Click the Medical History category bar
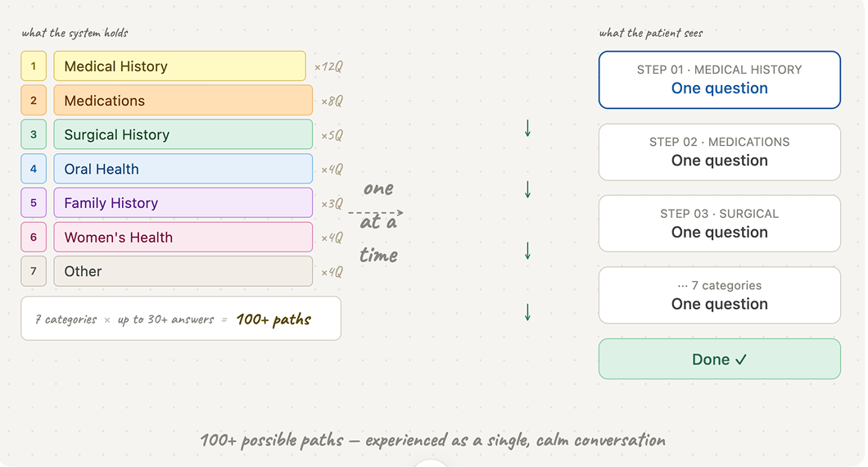 click(179, 66)
